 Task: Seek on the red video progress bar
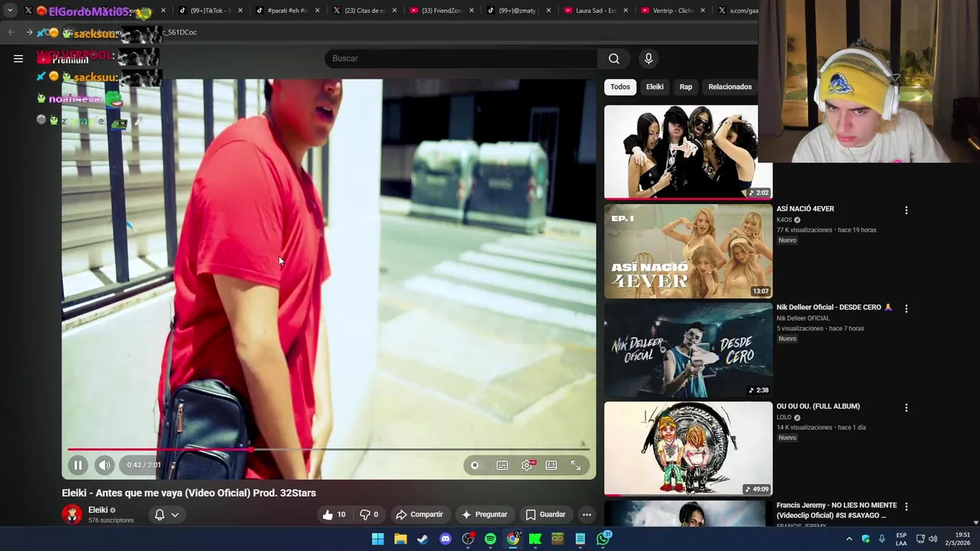click(328, 450)
